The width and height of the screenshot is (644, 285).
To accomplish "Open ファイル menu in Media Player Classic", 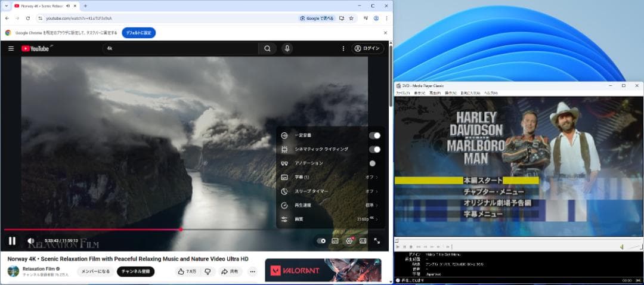I will 402,93.
